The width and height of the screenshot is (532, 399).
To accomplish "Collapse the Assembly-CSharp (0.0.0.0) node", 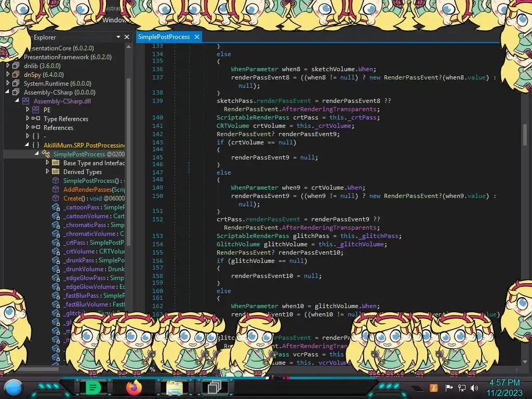I will point(7,91).
